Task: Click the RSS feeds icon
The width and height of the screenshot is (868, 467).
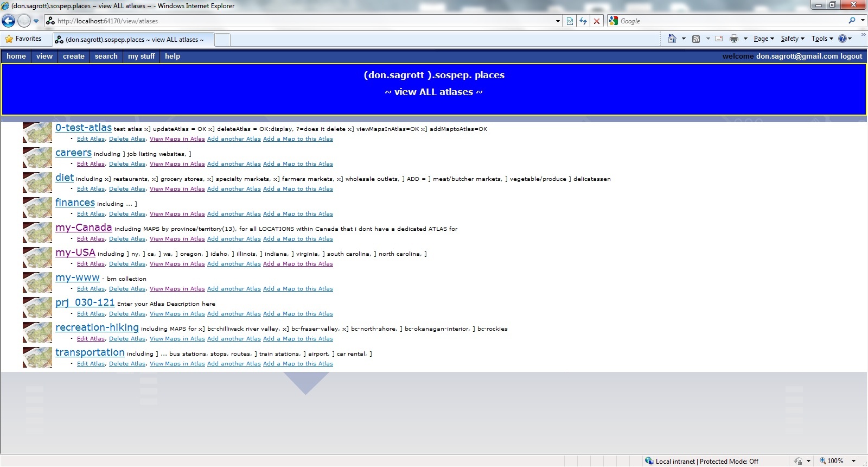Action: [x=696, y=39]
